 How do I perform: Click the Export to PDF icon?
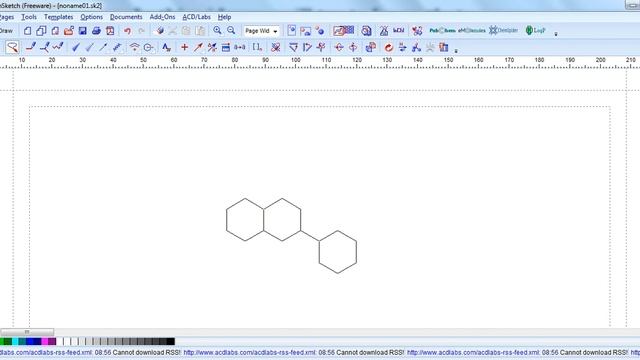pyautogui.click(x=110, y=31)
